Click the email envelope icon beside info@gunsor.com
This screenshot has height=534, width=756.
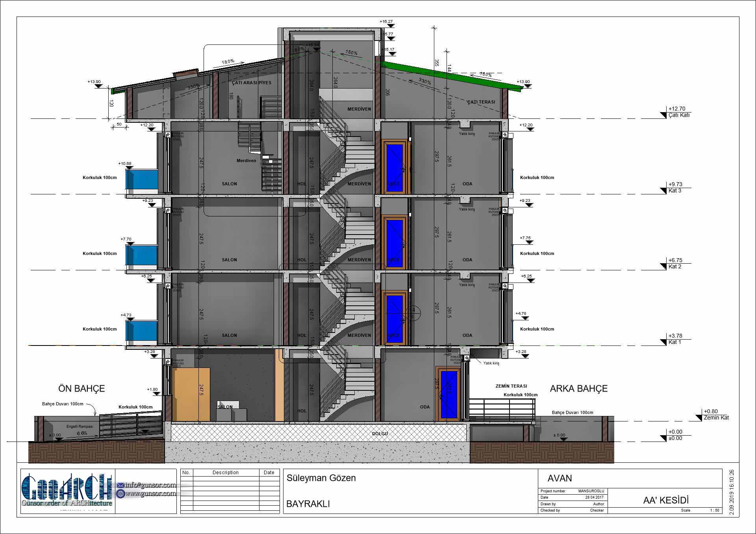tap(120, 485)
